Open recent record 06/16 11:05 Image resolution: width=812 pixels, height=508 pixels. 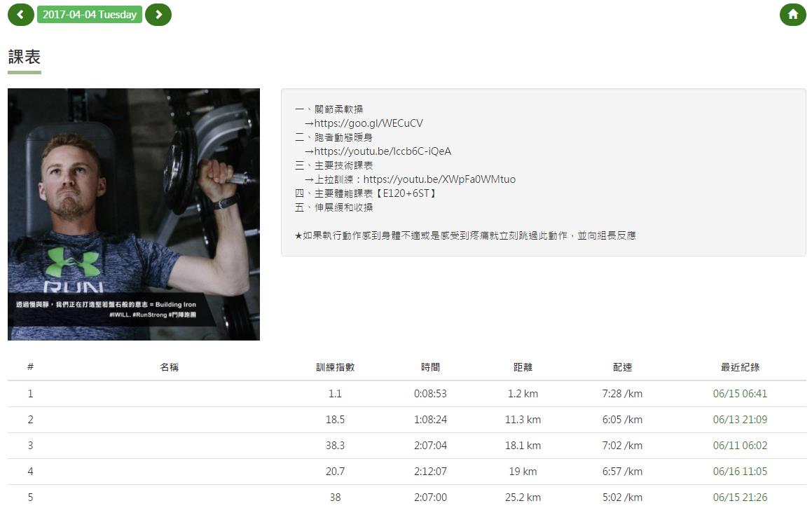coord(740,472)
